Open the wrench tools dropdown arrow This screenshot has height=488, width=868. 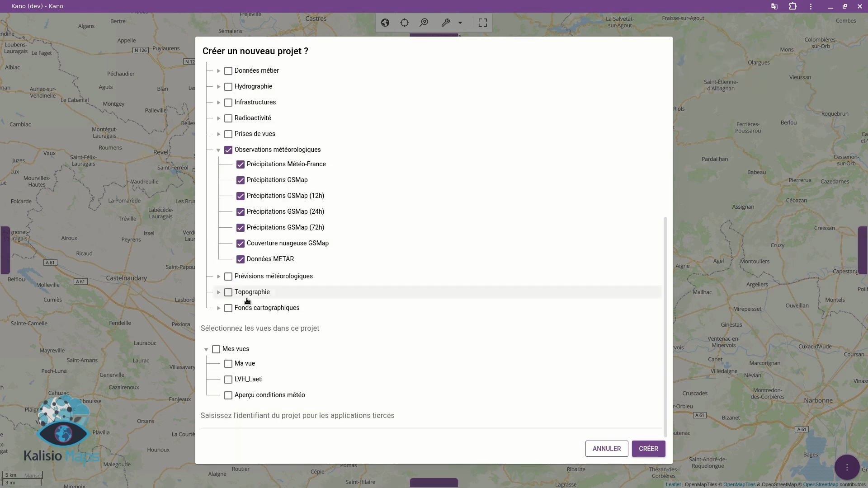point(460,23)
